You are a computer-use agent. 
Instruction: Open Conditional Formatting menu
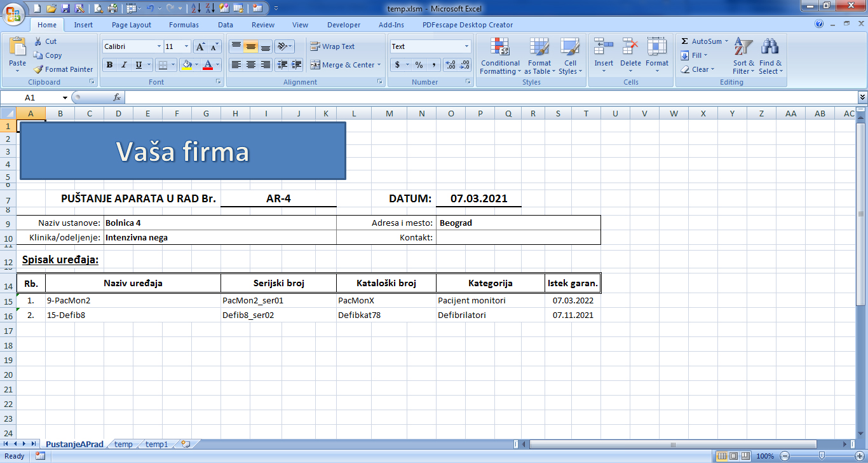[499, 56]
